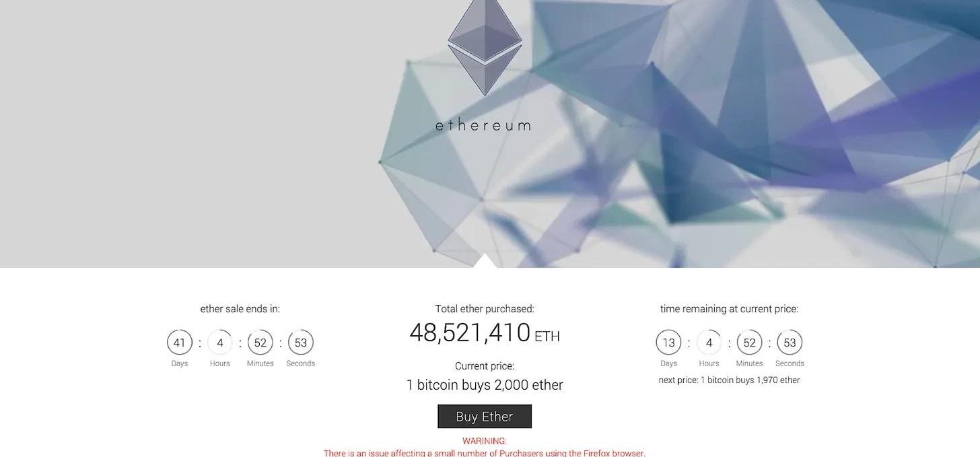
Task: Select the Seconds circle under ether sale ends
Action: [301, 343]
